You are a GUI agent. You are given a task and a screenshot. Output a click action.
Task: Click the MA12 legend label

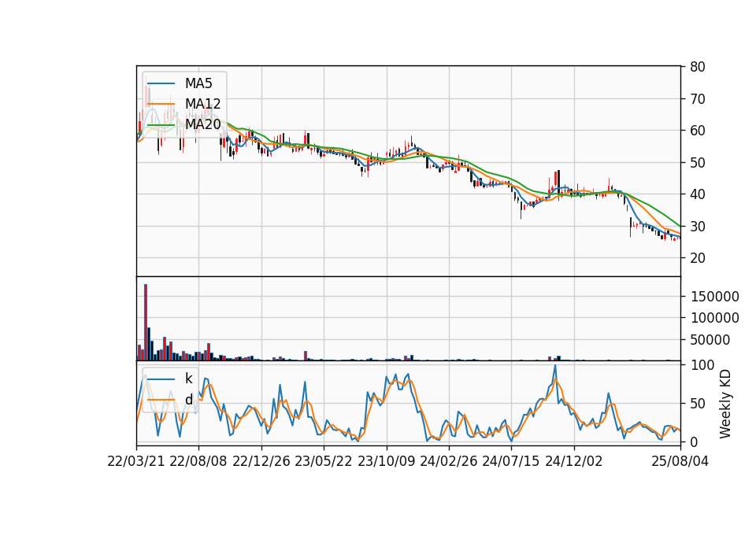(x=202, y=104)
